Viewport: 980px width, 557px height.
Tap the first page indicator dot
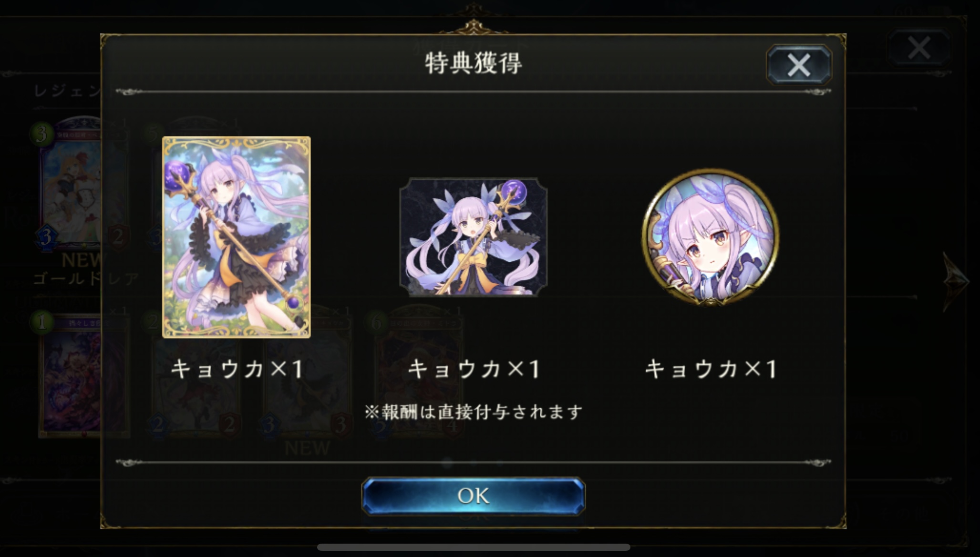click(447, 463)
